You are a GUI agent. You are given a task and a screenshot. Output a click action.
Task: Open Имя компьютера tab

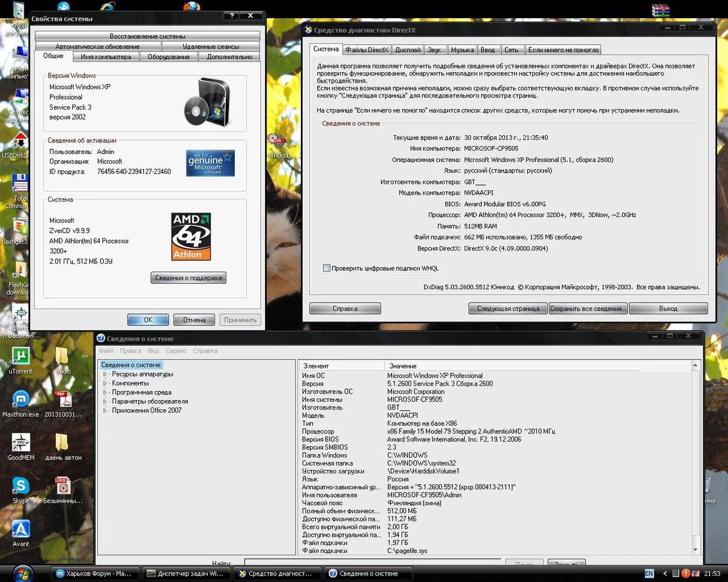106,57
